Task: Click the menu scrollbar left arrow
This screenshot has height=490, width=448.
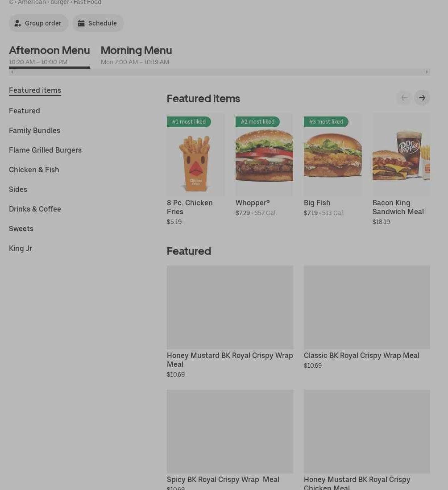Action: pos(12,72)
